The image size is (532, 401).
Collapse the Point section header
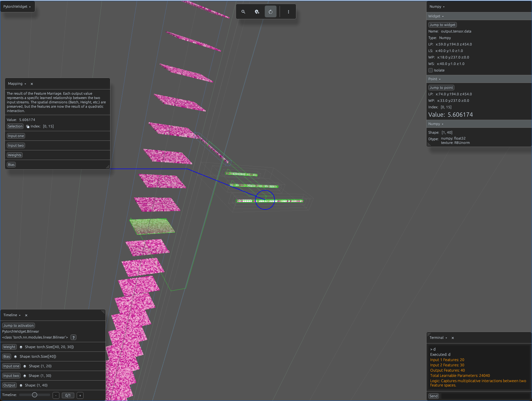[x=479, y=79]
